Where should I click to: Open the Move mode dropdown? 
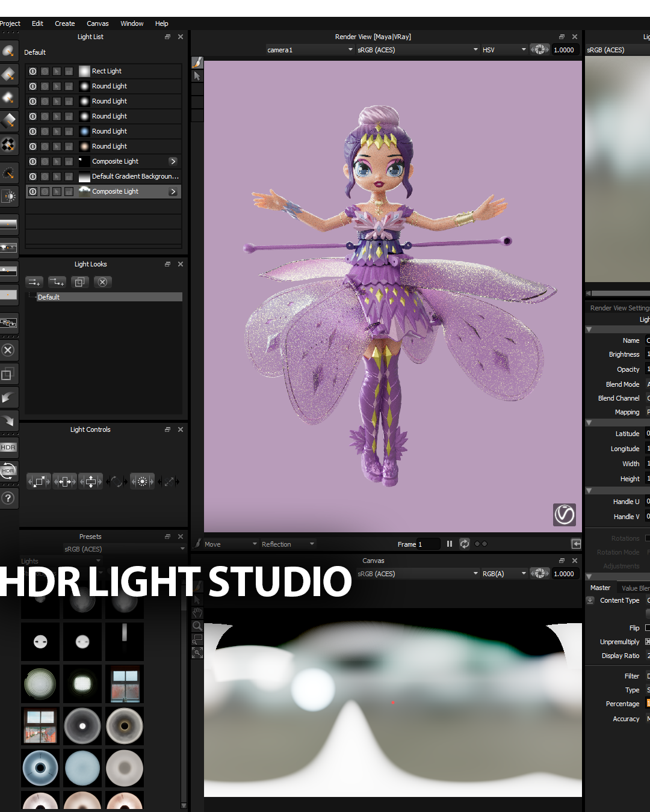tap(231, 544)
